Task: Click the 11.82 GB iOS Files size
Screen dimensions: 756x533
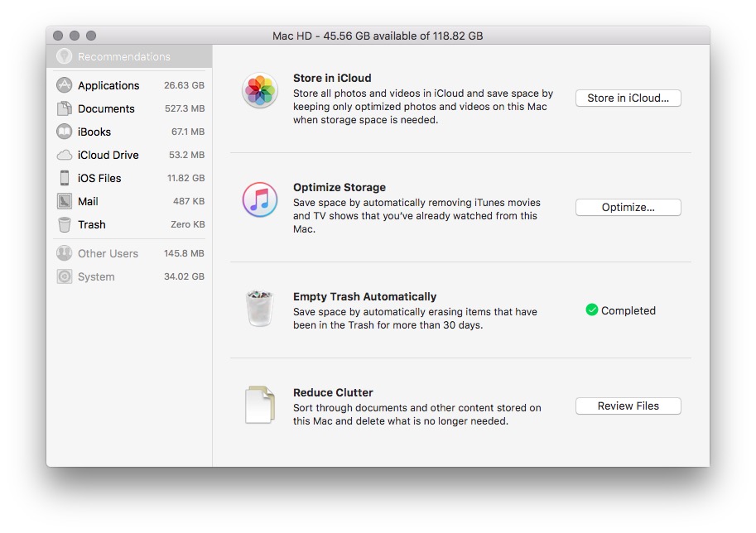Action: (x=186, y=178)
